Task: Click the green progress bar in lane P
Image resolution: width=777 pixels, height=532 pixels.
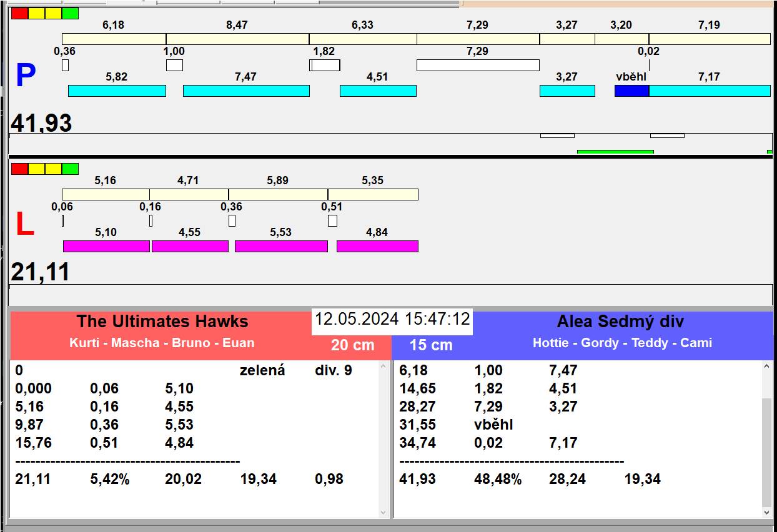Action: coord(615,152)
